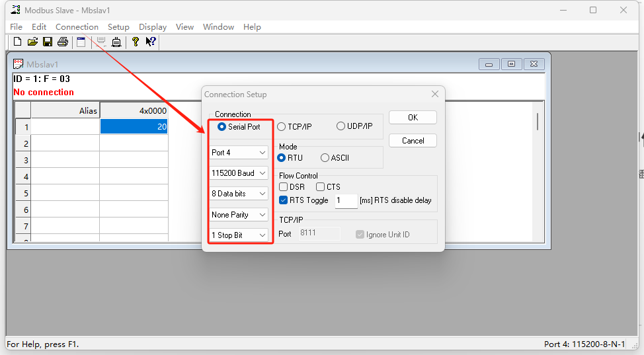
Task: Click the New document toolbar icon
Action: (17, 42)
